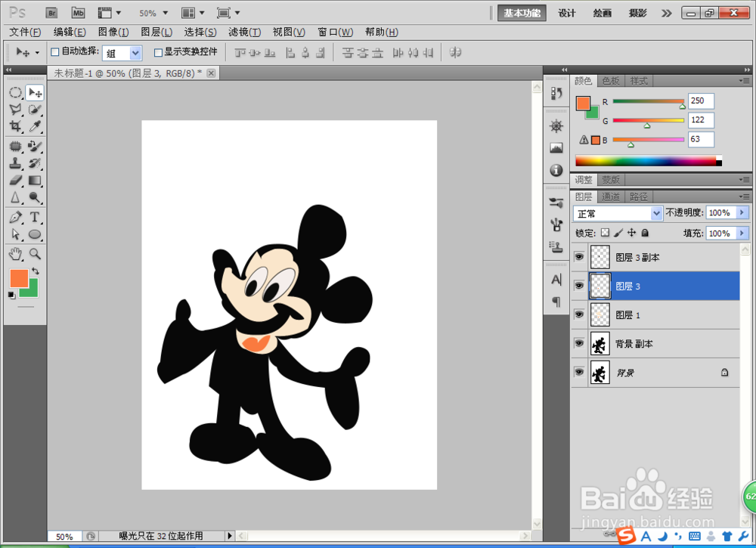Swap foreground and background colors icon

pyautogui.click(x=35, y=271)
